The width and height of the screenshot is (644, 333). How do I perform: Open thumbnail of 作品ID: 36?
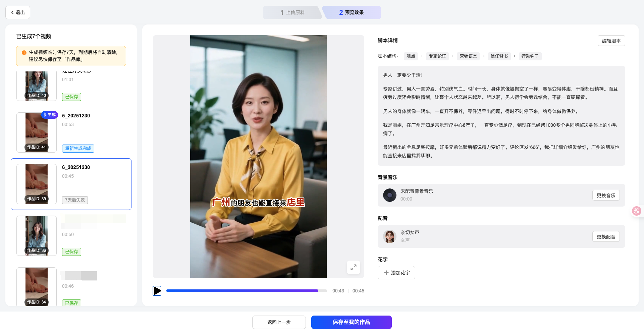coord(37,236)
